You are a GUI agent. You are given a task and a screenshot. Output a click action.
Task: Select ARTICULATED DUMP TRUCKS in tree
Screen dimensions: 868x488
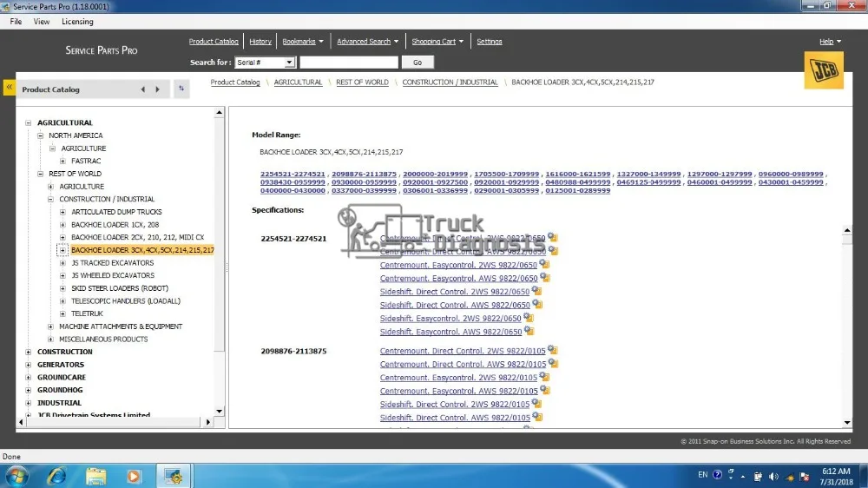[116, 212]
